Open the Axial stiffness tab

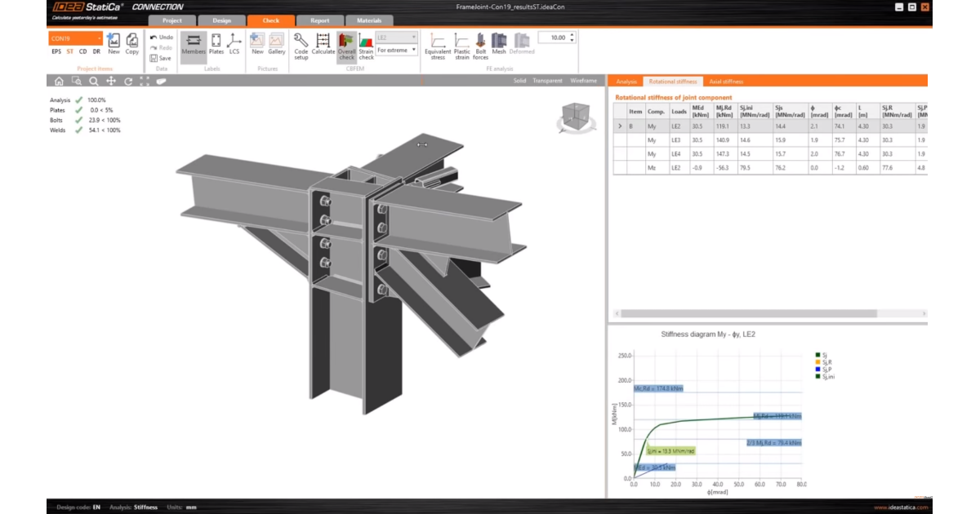(726, 82)
